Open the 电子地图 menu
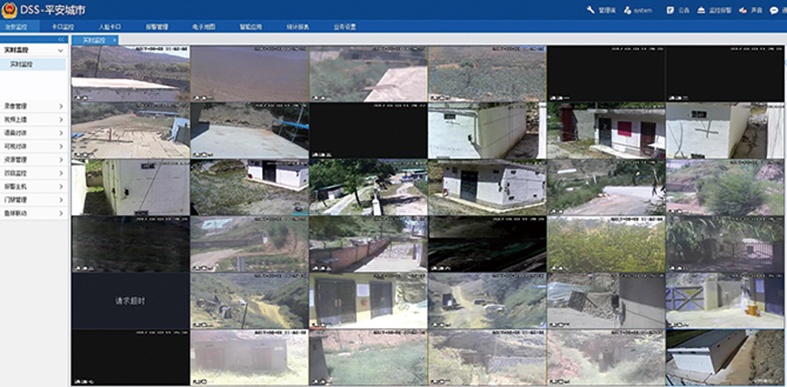 point(204,27)
